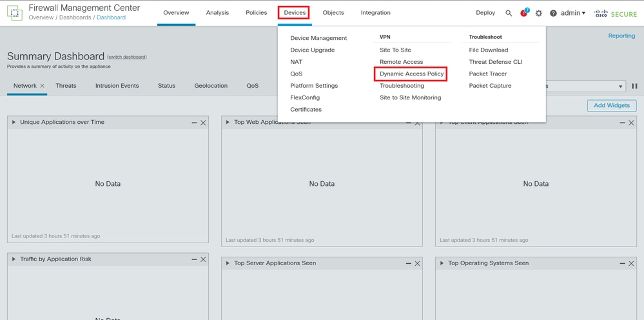
Task: Open the time range dropdown arrow
Action: point(621,86)
